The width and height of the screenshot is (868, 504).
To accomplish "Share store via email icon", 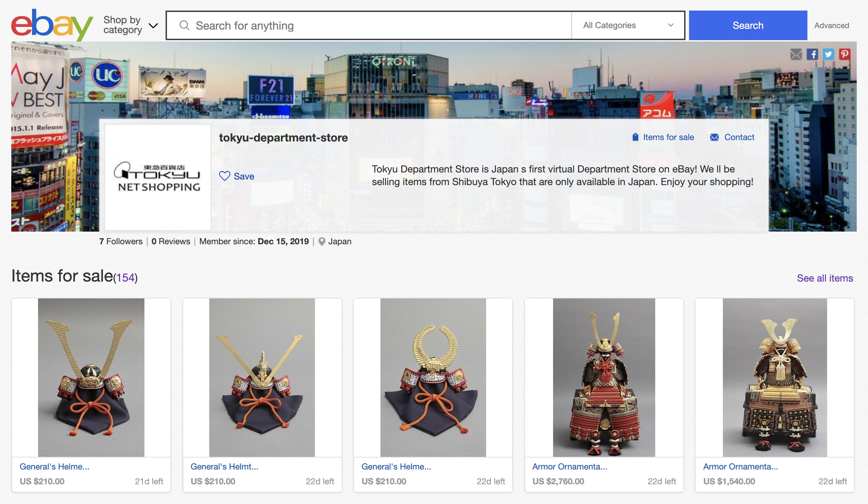I will pos(796,54).
